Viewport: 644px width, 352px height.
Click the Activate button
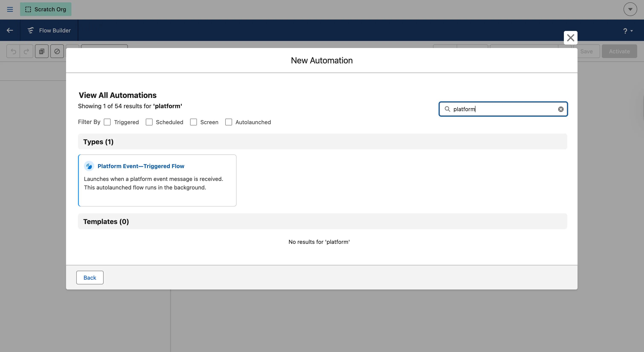[619, 51]
